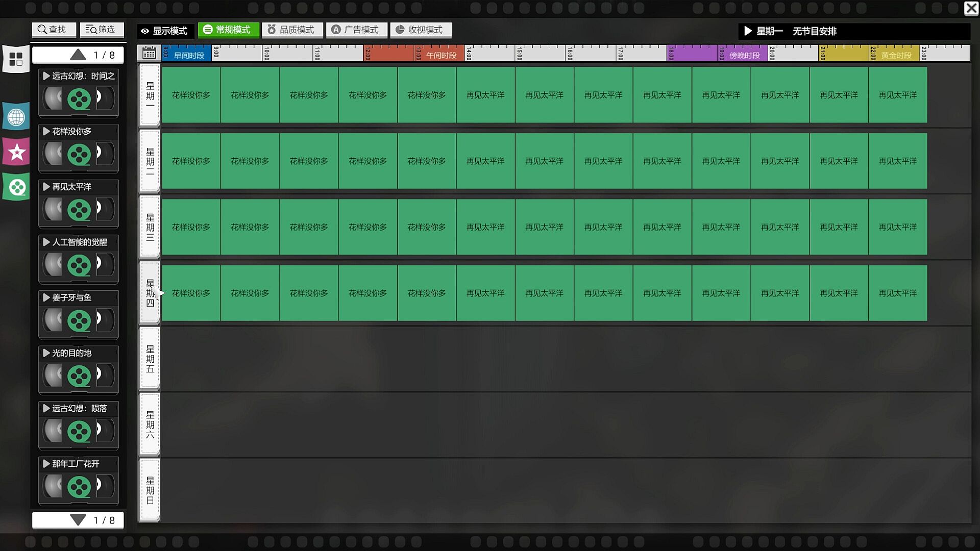
Task: Select the 星期日 row tab
Action: (x=150, y=490)
